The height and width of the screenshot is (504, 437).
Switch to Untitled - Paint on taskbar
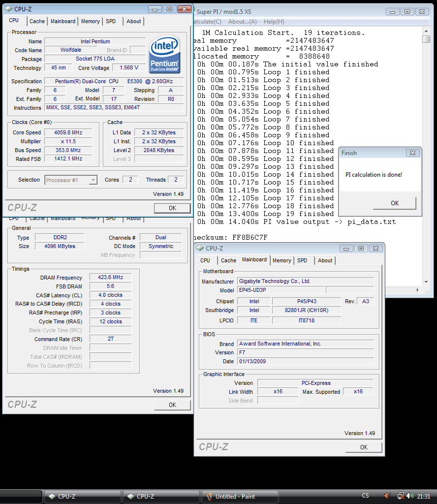coord(240,497)
